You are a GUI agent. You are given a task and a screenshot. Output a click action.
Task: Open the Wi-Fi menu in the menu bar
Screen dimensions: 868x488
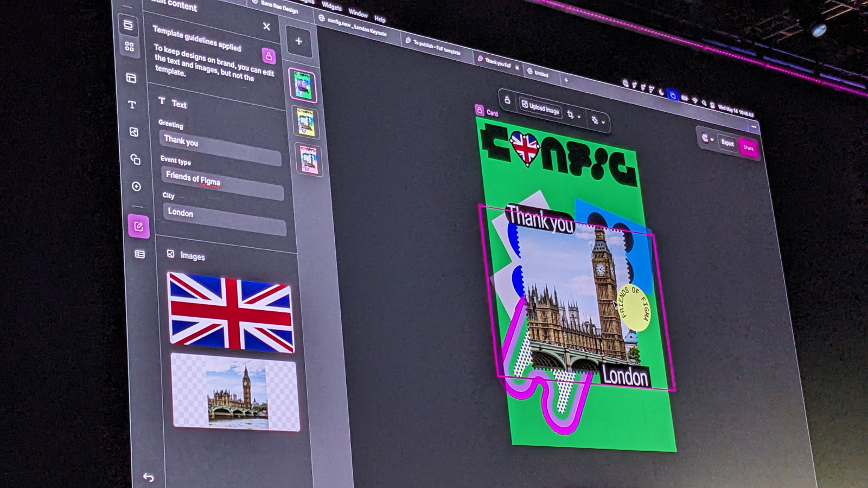(695, 100)
